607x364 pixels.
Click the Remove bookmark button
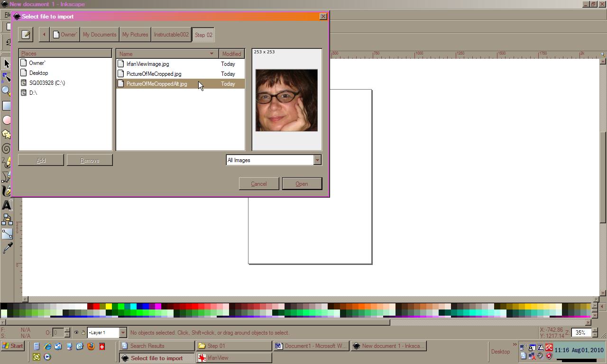tap(90, 160)
